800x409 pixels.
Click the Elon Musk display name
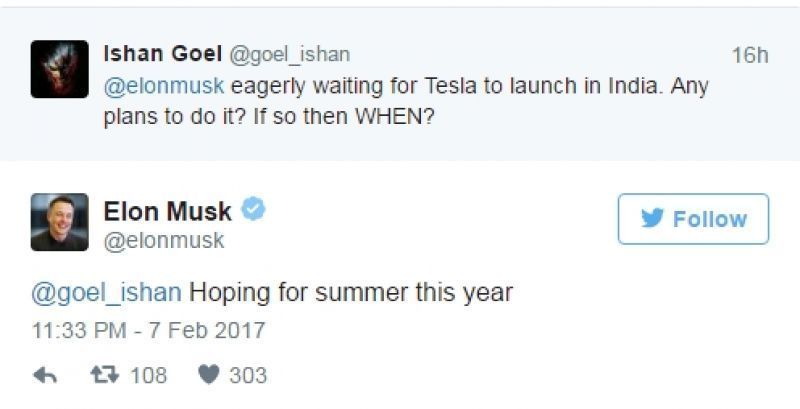(168, 211)
